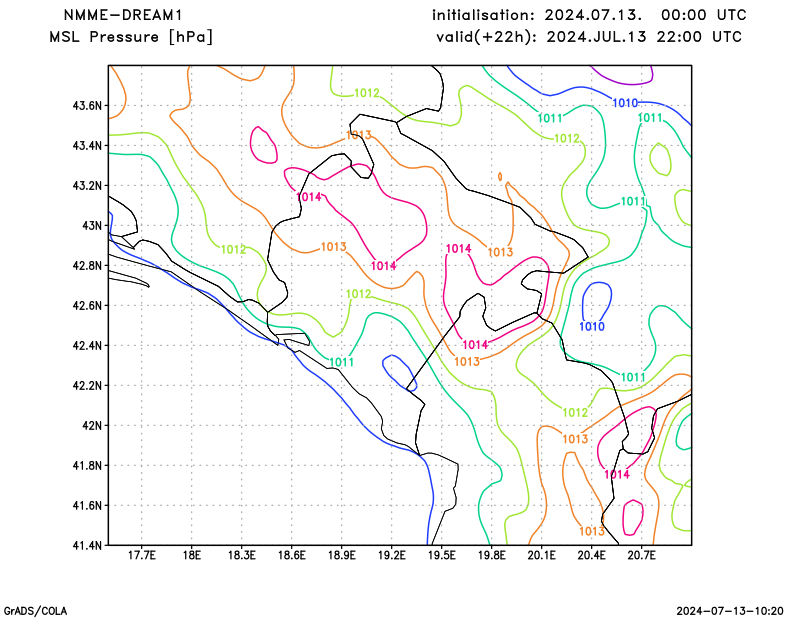
Task: Select the 20.4E longitude axis label
Action: [591, 555]
